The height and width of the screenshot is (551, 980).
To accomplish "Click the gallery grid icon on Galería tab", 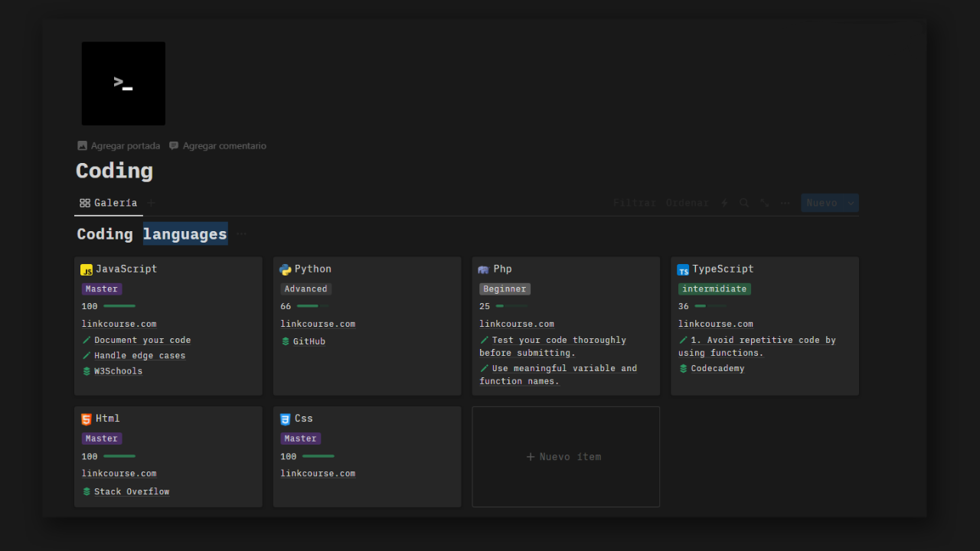I will (x=85, y=203).
